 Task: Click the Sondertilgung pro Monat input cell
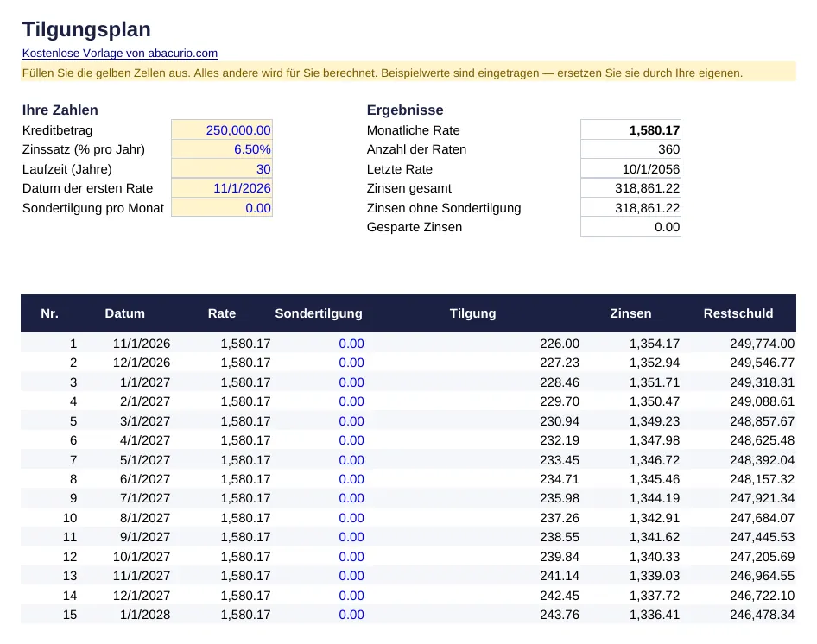(222, 208)
